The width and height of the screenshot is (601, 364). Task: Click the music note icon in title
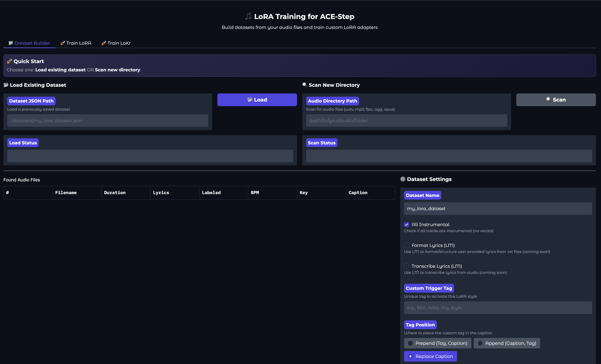248,16
